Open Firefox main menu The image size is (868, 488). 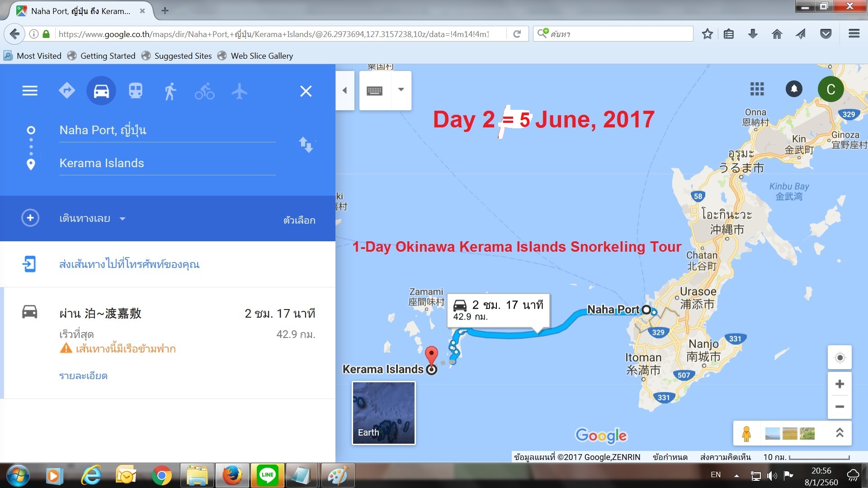click(x=854, y=34)
